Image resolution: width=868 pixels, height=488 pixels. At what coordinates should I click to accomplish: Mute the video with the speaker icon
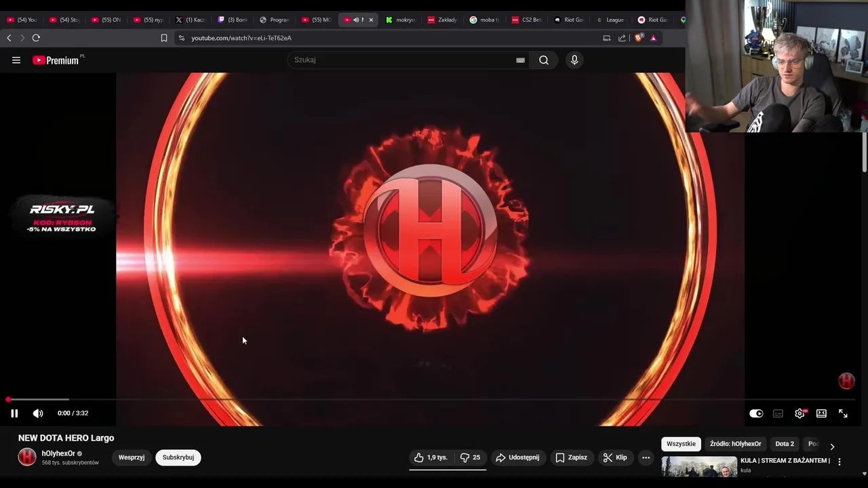click(x=38, y=413)
